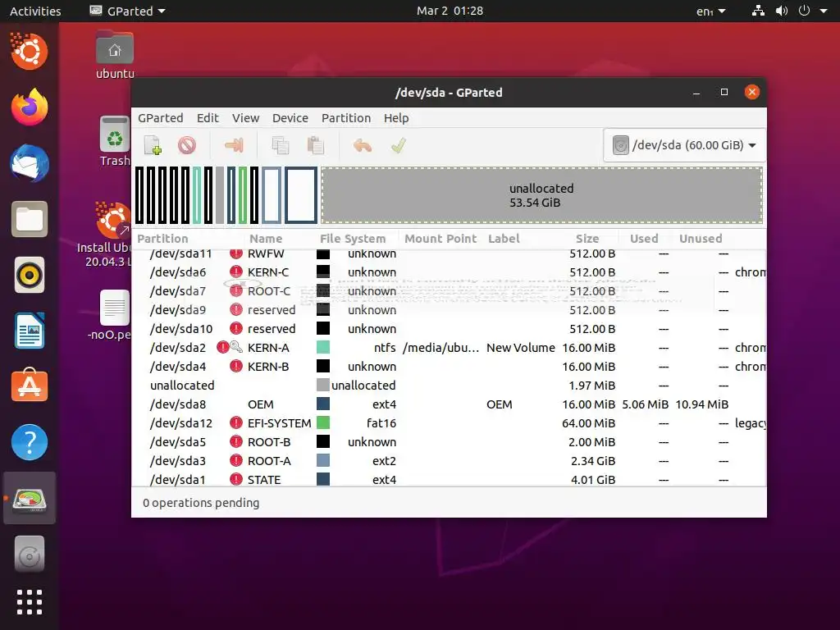Click the large white partition block in graph
Viewport: 840px width, 630px height.
pos(301,195)
